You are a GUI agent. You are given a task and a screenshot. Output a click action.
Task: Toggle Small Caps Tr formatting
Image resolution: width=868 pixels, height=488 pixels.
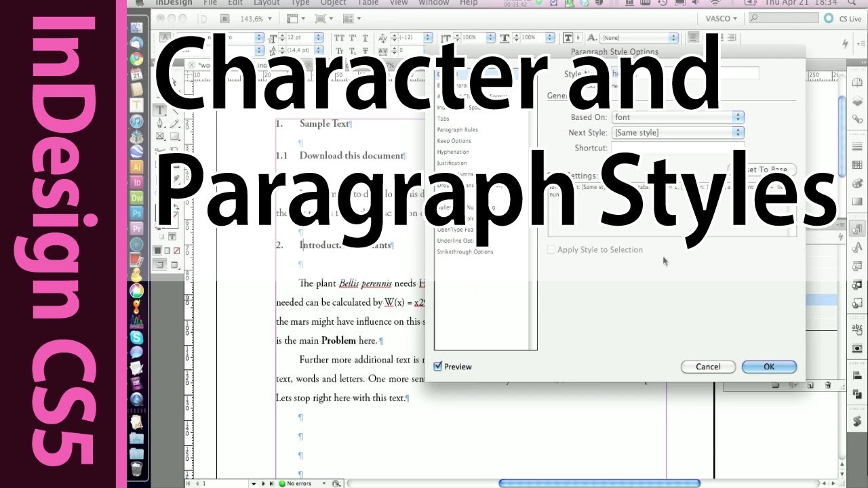tap(339, 51)
